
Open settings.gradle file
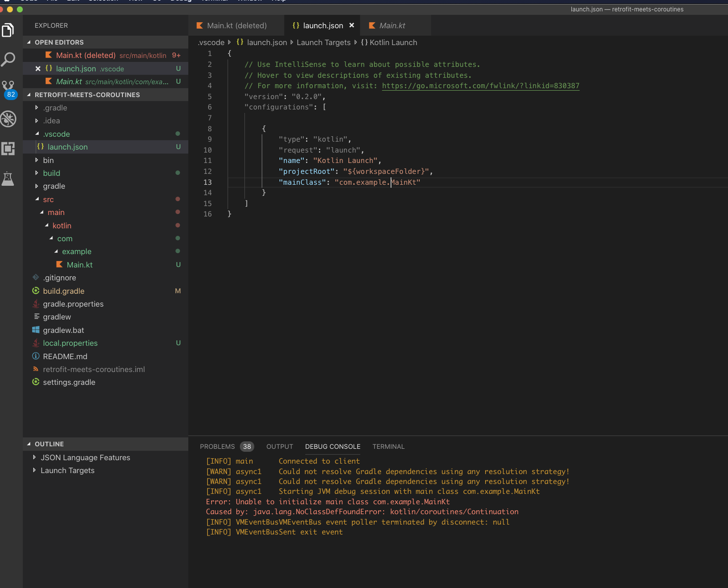106,382
